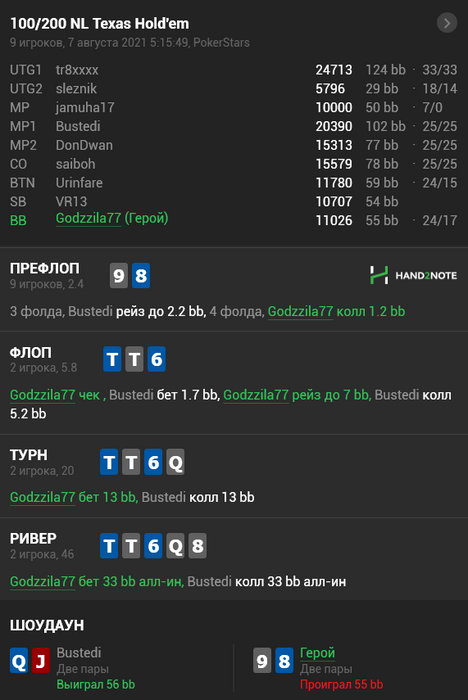The image size is (468, 700).
Task: Click Bustedi's blue Q showdown card
Action: pos(19,660)
